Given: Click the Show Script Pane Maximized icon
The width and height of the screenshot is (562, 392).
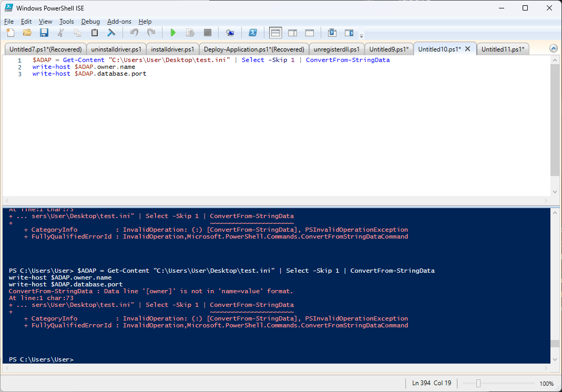Looking at the screenshot, I should pyautogui.click(x=309, y=33).
